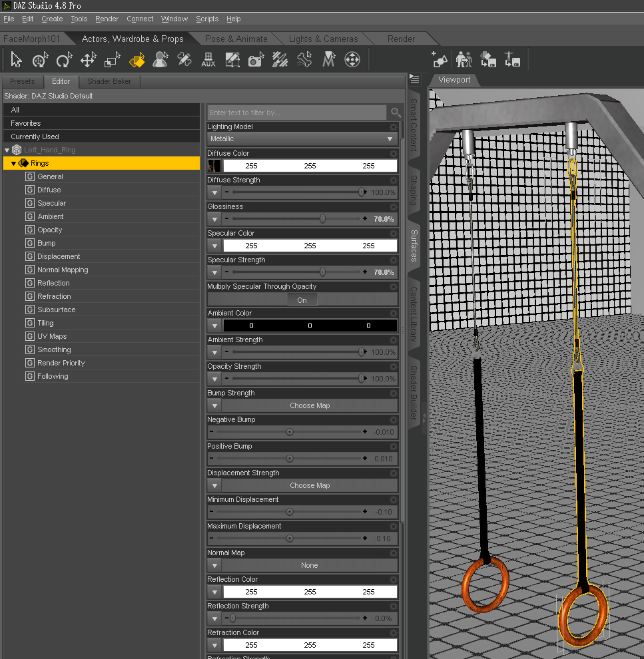Open Ambient Color map dropdown arrow

point(215,326)
